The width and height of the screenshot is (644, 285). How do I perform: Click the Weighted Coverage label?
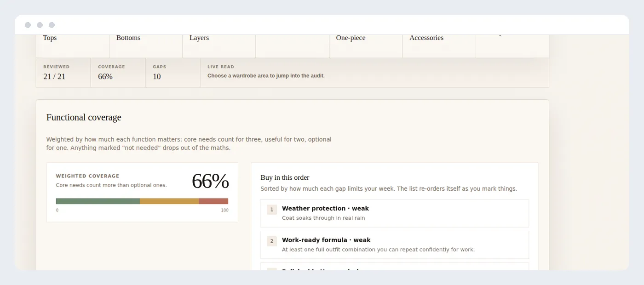tap(87, 176)
